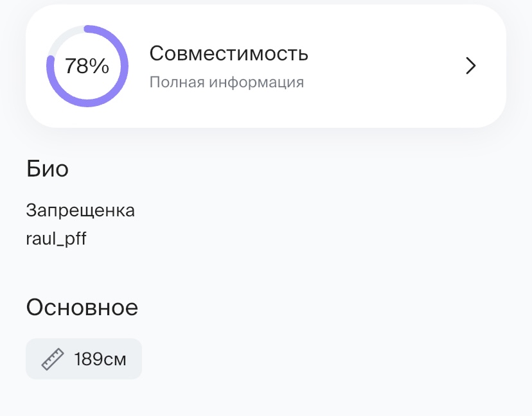Click the right chevron on compatibility card
The height and width of the screenshot is (416, 532).
471,66
